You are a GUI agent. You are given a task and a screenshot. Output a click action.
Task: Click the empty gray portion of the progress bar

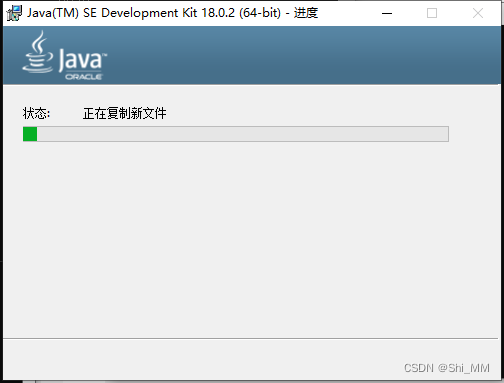click(243, 134)
